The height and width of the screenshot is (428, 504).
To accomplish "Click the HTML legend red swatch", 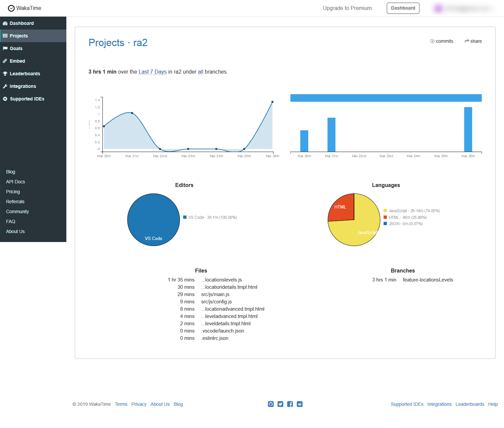I will pos(385,217).
